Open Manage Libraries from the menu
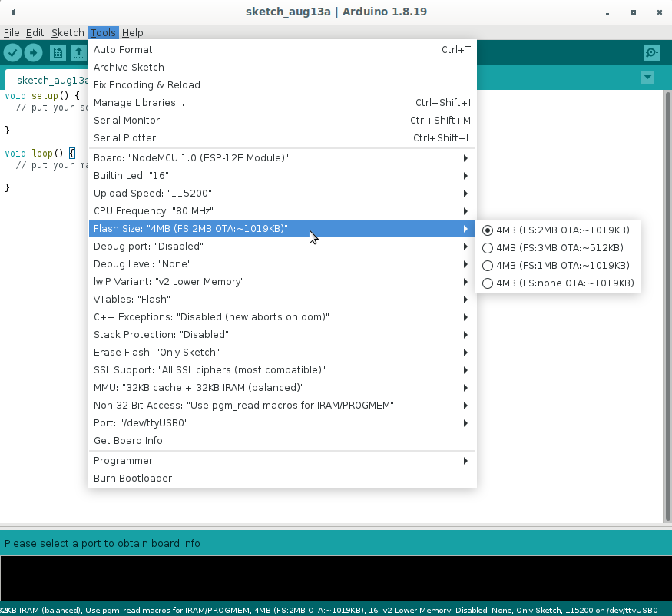This screenshot has height=616, width=672. coord(282,102)
